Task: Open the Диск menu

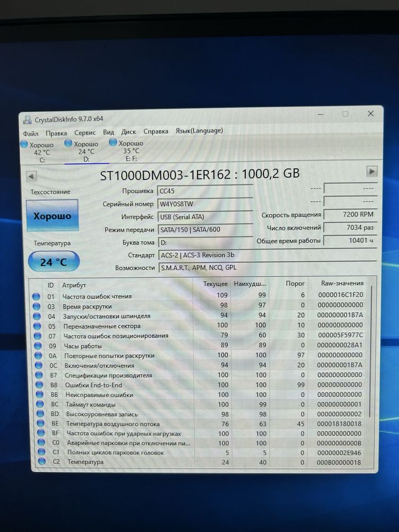Action: pyautogui.click(x=129, y=131)
